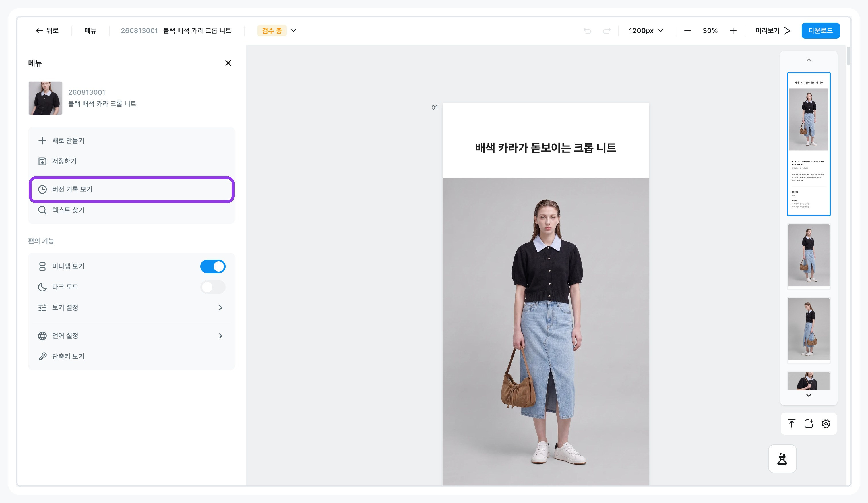868x503 pixels.
Task: Open 버전 기록 보기
Action: pos(131,189)
